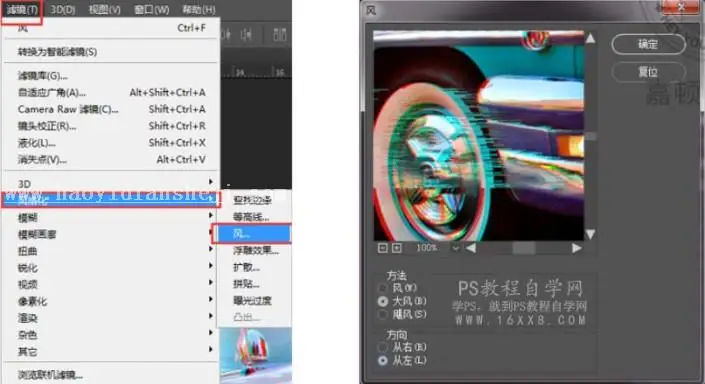This screenshot has width=705, height=384.
Task: Open the 3D(D) menu
Action: coord(62,9)
